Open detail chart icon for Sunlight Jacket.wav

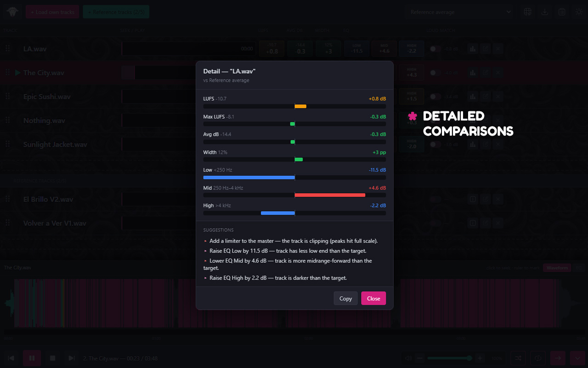(x=473, y=144)
